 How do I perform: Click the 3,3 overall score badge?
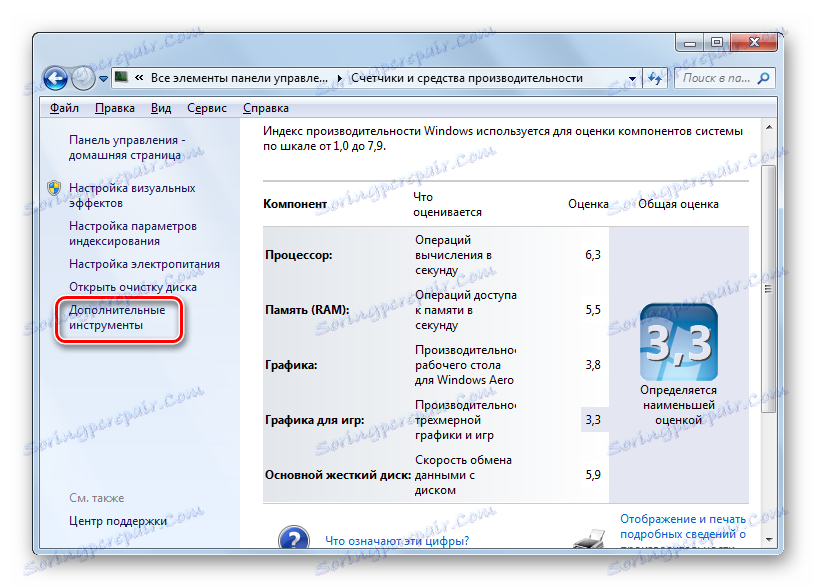pos(678,342)
